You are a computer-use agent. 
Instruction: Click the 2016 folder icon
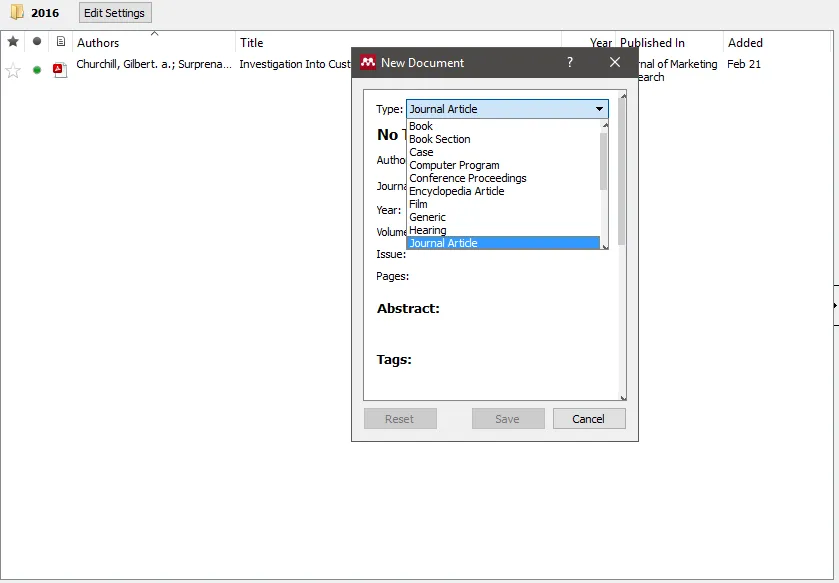(15, 12)
